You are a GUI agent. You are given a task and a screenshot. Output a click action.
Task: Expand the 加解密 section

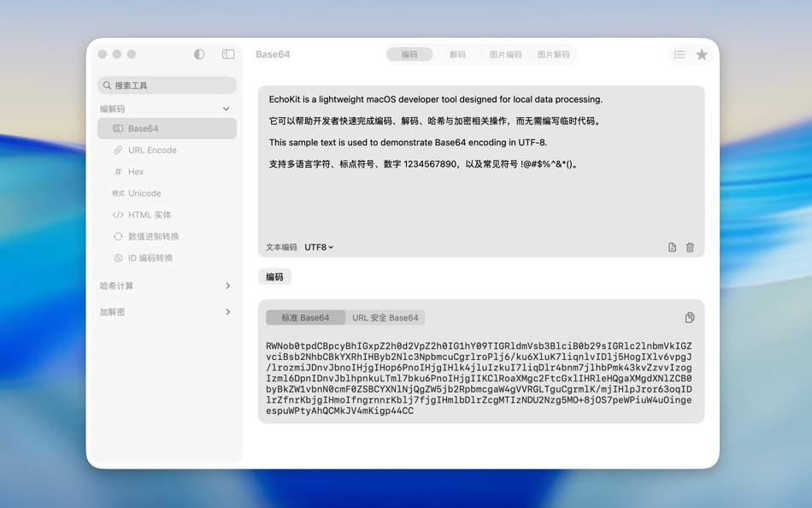click(167, 312)
